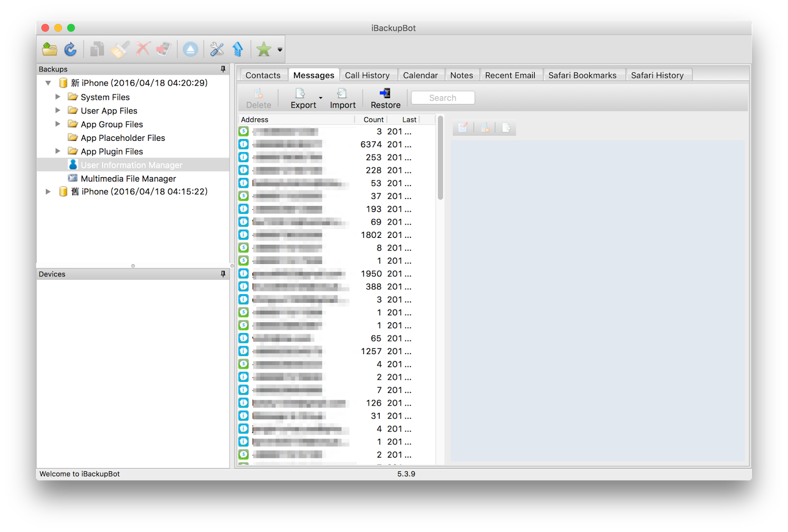788x532 pixels.
Task: Expand the App Group Files folder
Action: [58, 124]
